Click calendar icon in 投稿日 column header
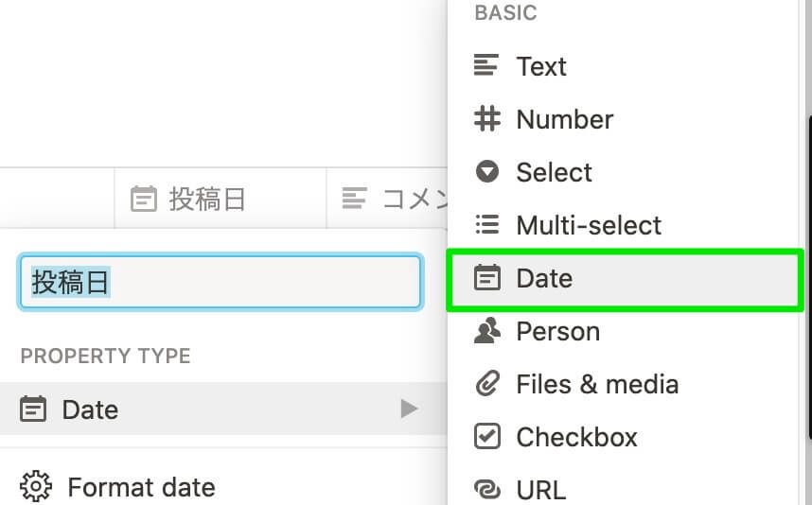The image size is (812, 505). coord(144,199)
